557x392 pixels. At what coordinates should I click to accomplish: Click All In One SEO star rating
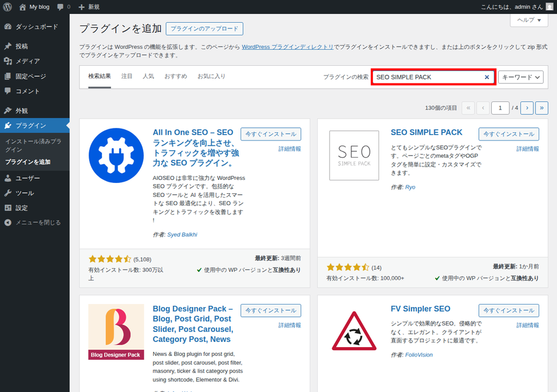[110, 259]
